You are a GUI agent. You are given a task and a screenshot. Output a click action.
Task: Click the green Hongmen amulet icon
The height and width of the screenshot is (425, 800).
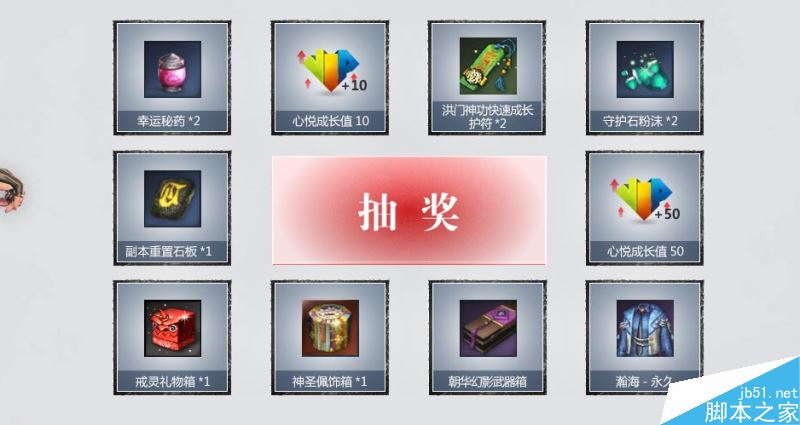488,66
